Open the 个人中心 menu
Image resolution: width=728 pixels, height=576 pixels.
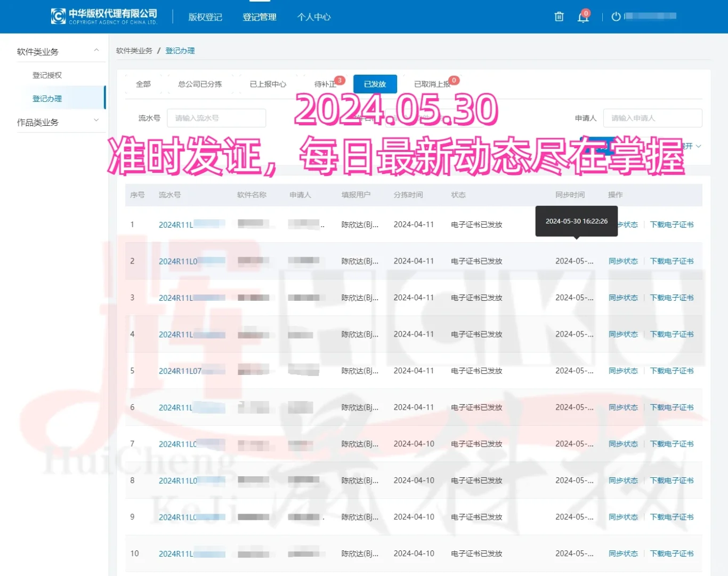click(x=313, y=17)
